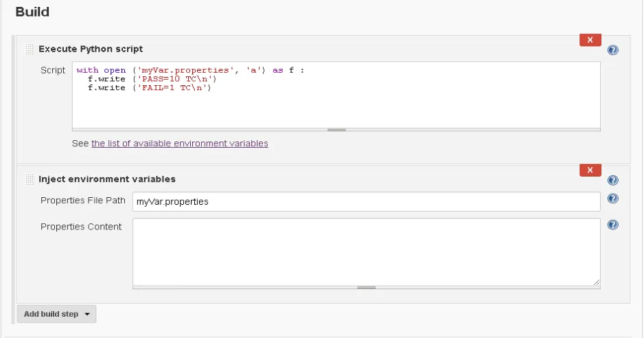644x338 pixels.
Task: Click the Build section heading
Action: coord(32,12)
